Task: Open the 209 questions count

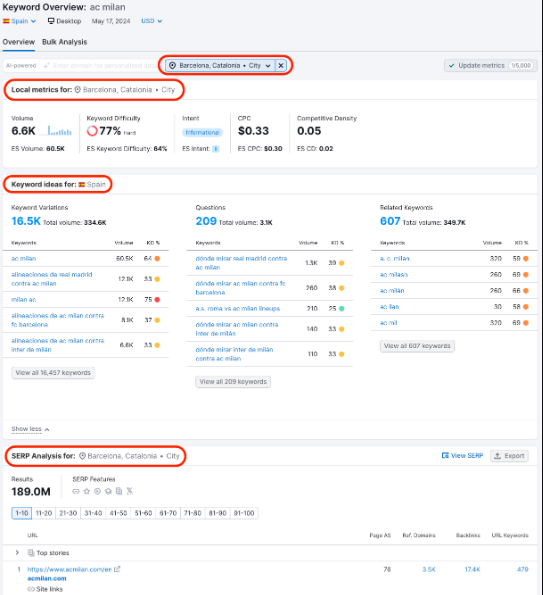Action: [206, 221]
